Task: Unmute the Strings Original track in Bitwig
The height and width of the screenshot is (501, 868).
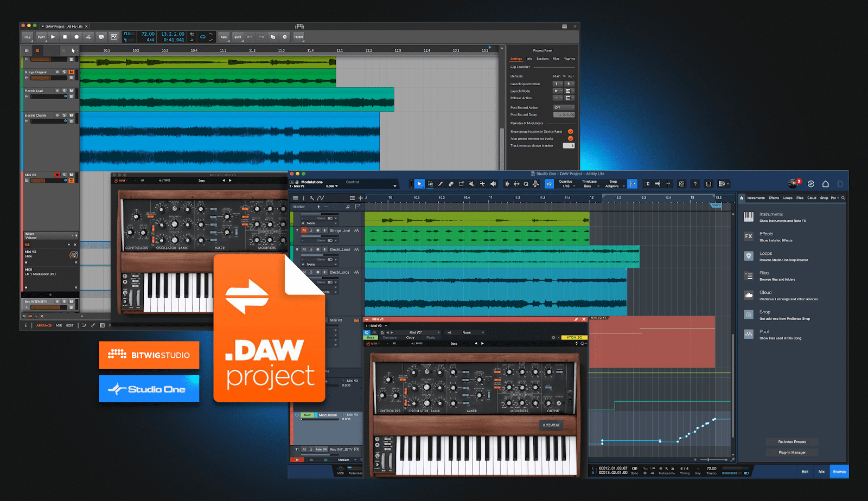Action: (71, 72)
